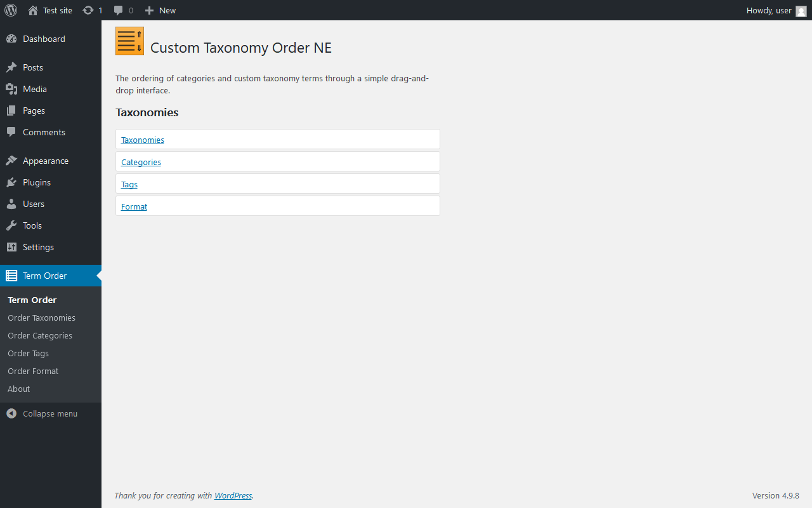Viewport: 812px width, 508px height.
Task: Click the plus icon next to New
Action: [149, 10]
